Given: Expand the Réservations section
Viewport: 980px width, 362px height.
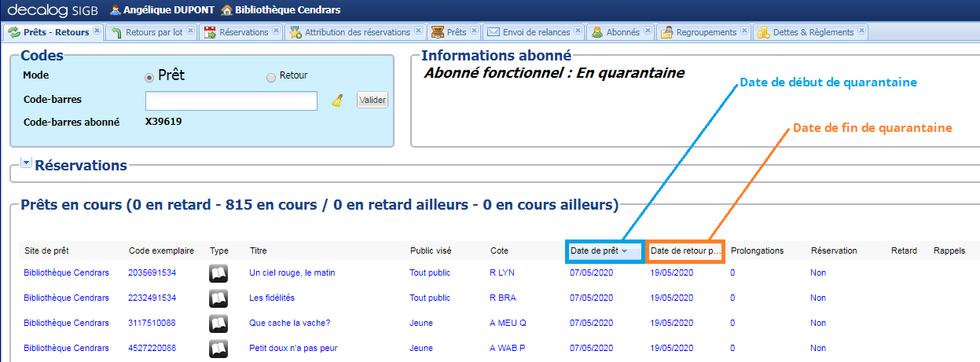Looking at the screenshot, I should pyautogui.click(x=26, y=163).
